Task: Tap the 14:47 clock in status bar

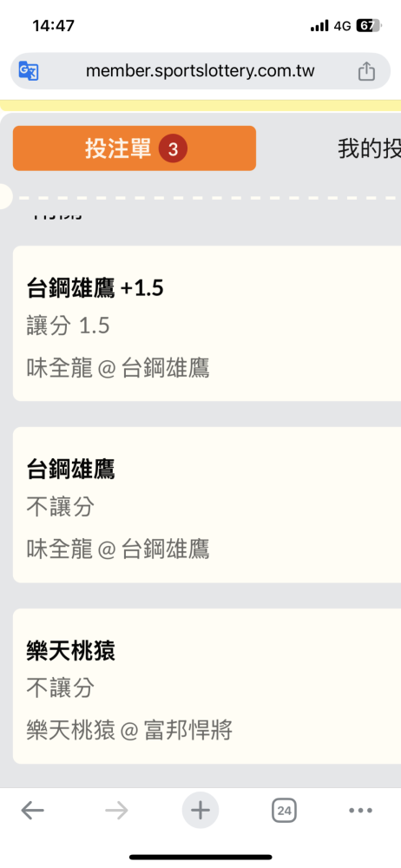Action: (x=54, y=25)
